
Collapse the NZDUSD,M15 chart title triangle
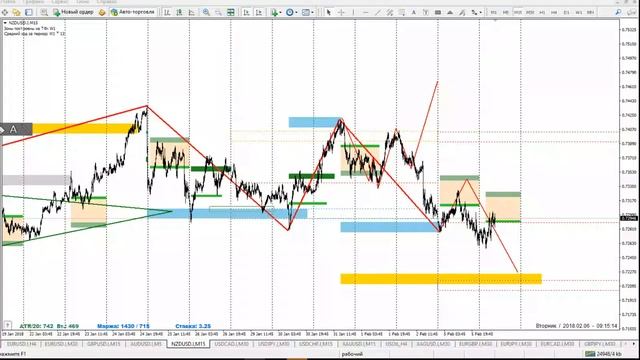pos(5,23)
